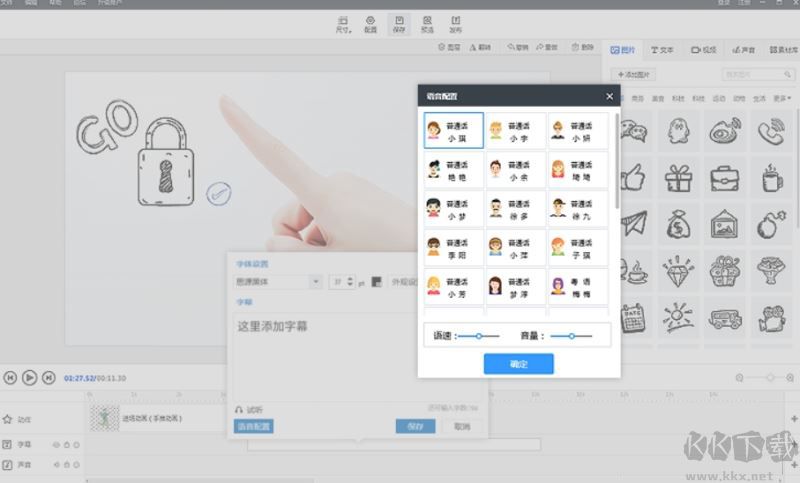This screenshot has height=483, width=800.
Task: Click the voice list scrollbar in dialog
Action: pyautogui.click(x=617, y=161)
